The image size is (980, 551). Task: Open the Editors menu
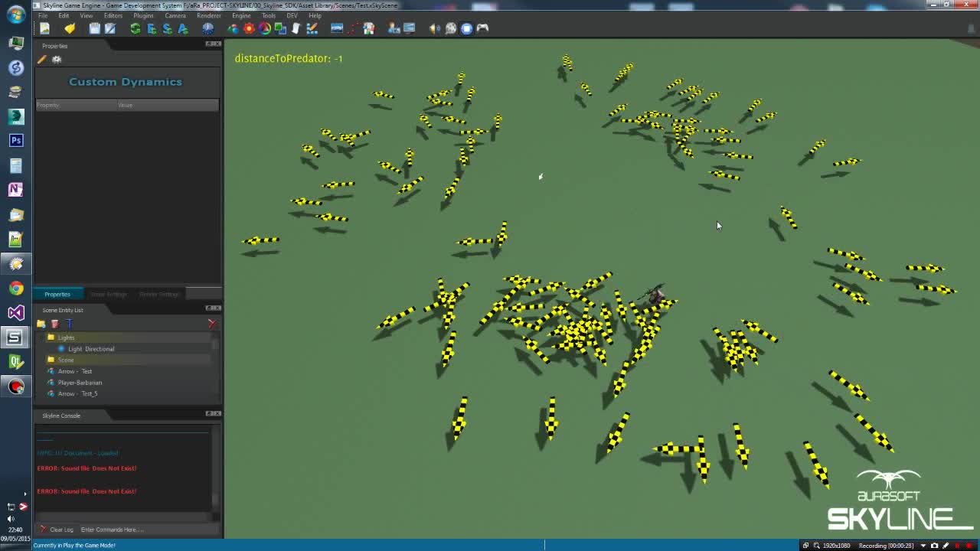tap(113, 15)
